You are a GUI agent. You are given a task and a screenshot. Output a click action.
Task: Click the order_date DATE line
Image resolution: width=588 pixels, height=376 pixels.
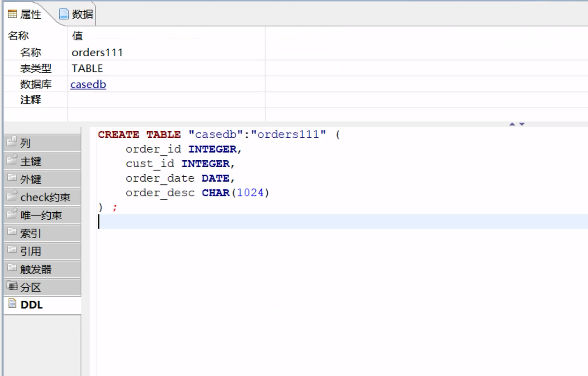pos(180,178)
